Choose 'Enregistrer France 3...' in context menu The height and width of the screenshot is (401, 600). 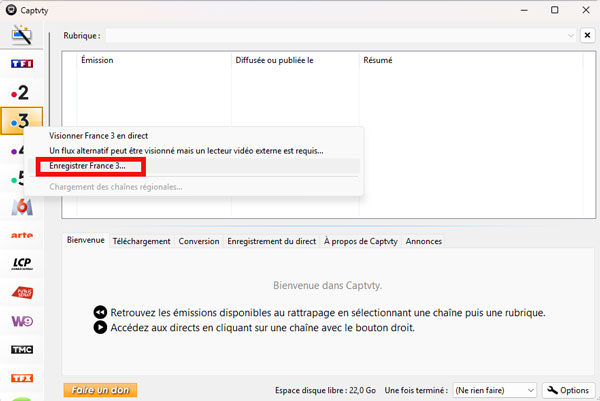[x=90, y=165]
